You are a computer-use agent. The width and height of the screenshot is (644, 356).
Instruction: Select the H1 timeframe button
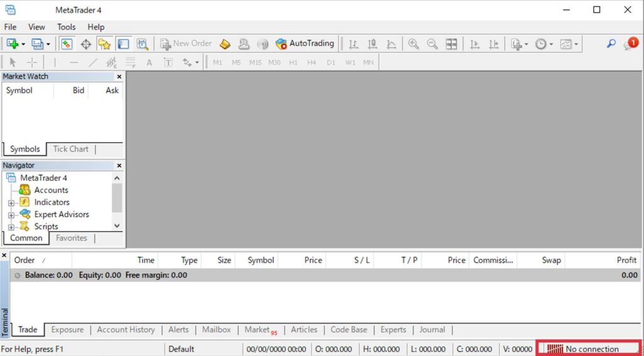(293, 63)
